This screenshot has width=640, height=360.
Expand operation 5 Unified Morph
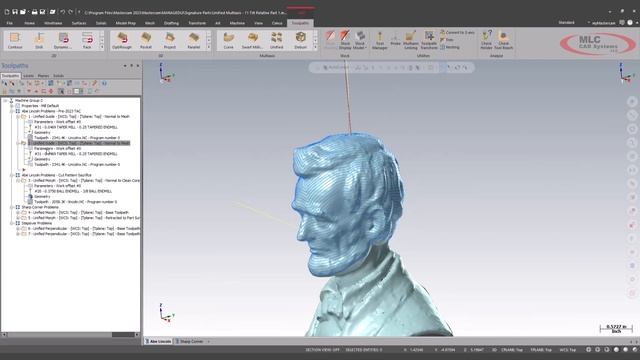click(18, 218)
